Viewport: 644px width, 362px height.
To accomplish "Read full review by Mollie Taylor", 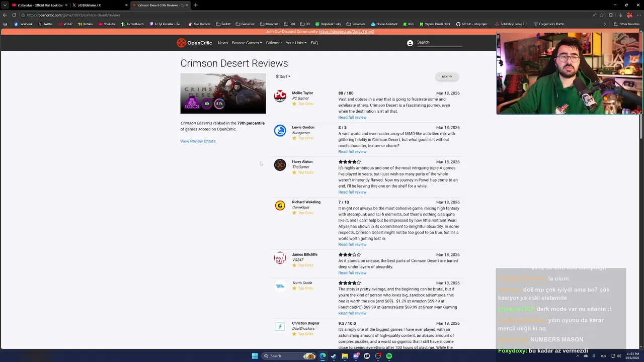I will [x=352, y=117].
